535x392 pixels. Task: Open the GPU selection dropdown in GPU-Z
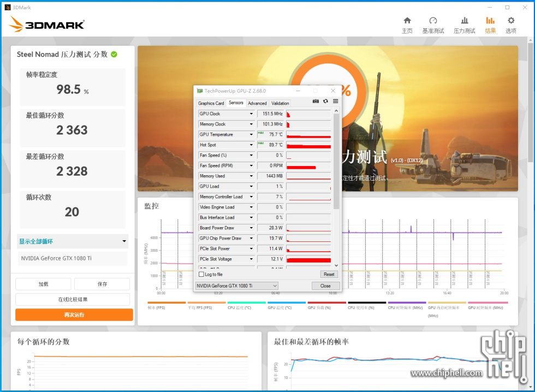pyautogui.click(x=237, y=286)
